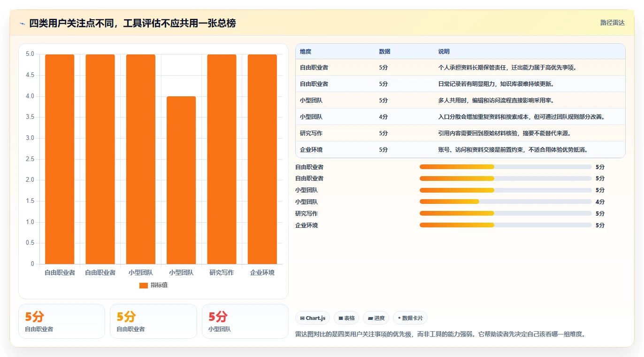Select the 表格 chip
Viewport: 644px width, 357px height.
click(346, 318)
